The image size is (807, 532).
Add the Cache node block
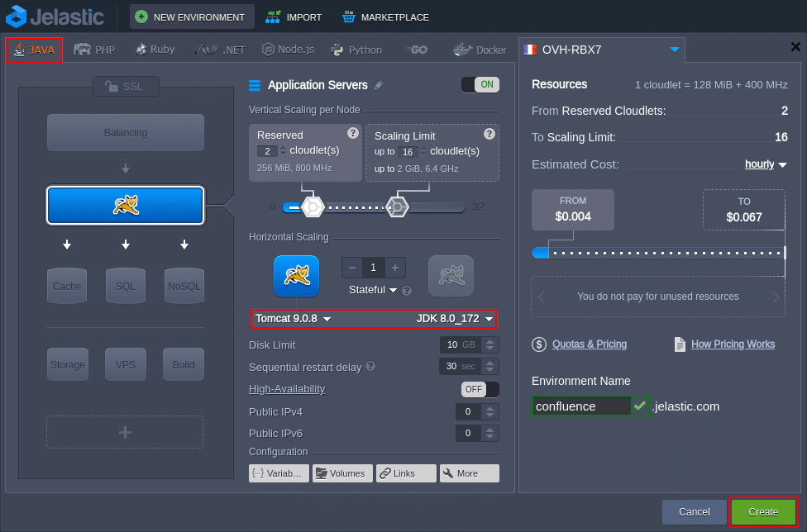pos(67,286)
